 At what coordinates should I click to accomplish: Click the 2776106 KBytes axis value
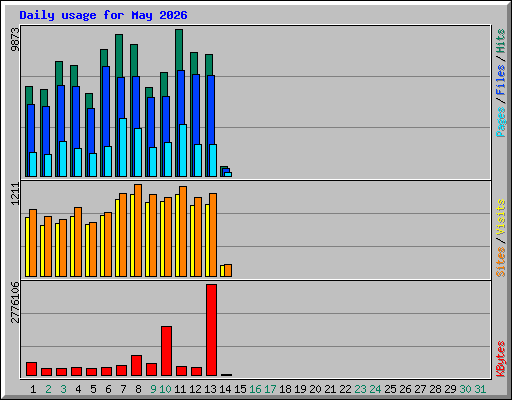[15, 302]
